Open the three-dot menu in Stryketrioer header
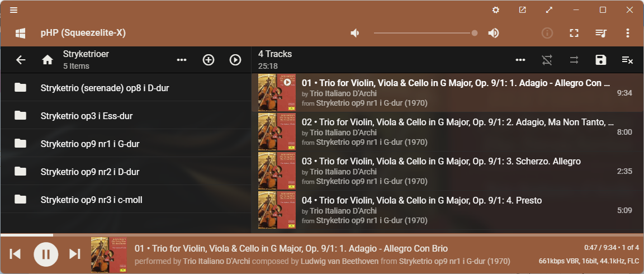Screen dimensions: 644x274 tap(182, 60)
